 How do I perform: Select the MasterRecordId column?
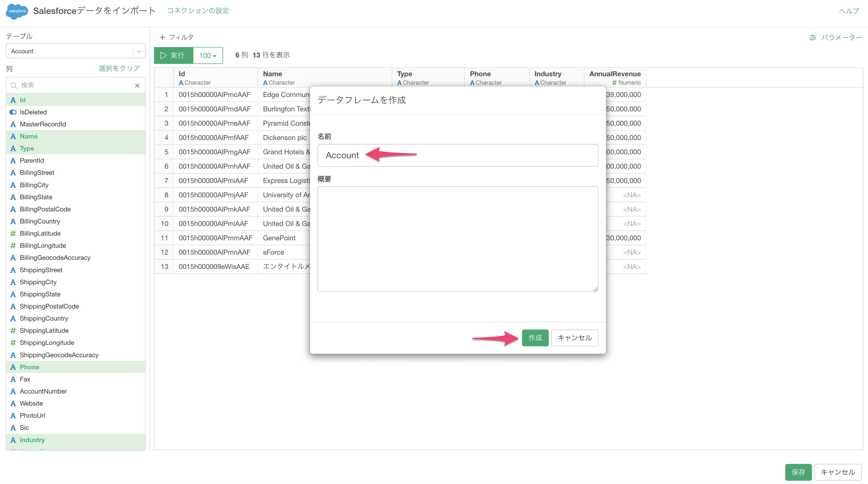coord(76,124)
